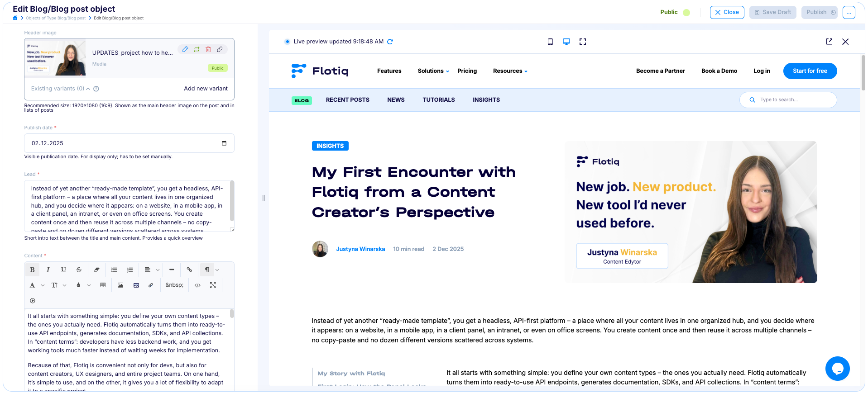Click the Start for free button

[x=810, y=71]
